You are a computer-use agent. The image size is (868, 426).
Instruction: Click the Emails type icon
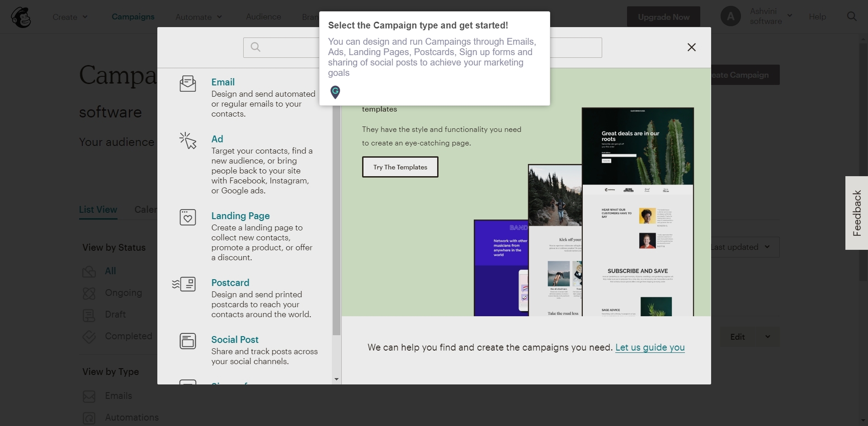(89, 397)
